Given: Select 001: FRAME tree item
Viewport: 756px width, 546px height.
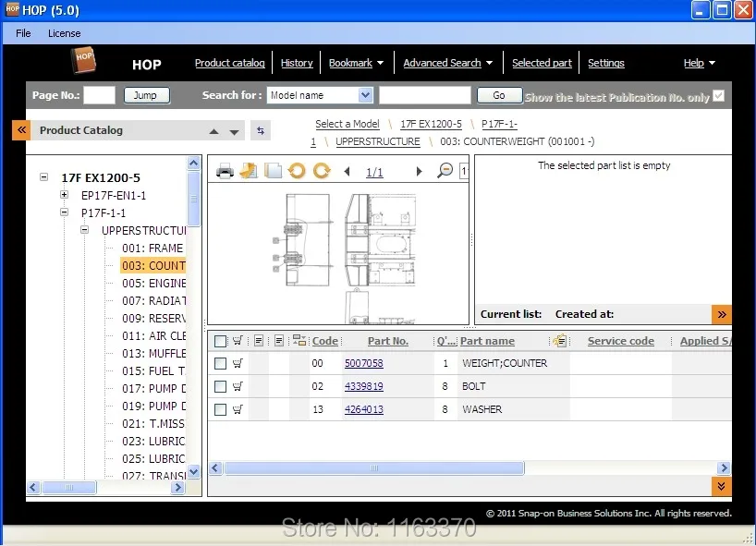Looking at the screenshot, I should pos(152,248).
